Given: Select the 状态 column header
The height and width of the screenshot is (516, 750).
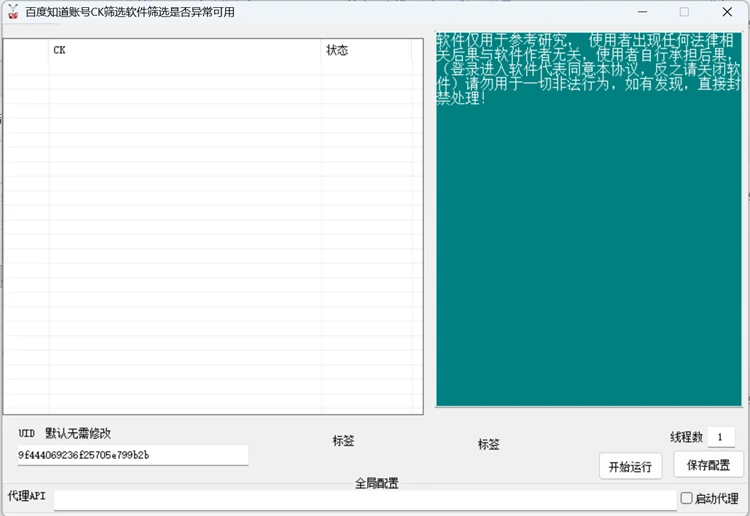Looking at the screenshot, I should click(x=366, y=50).
